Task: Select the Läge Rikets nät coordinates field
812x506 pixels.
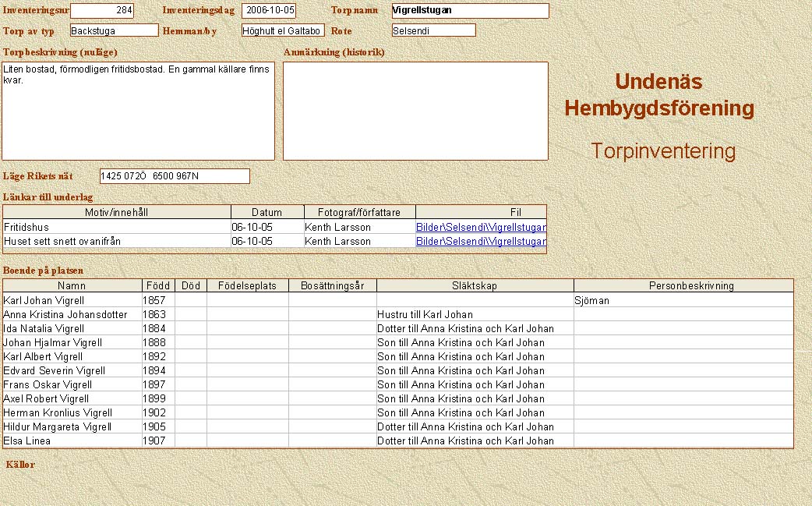Action: point(175,176)
